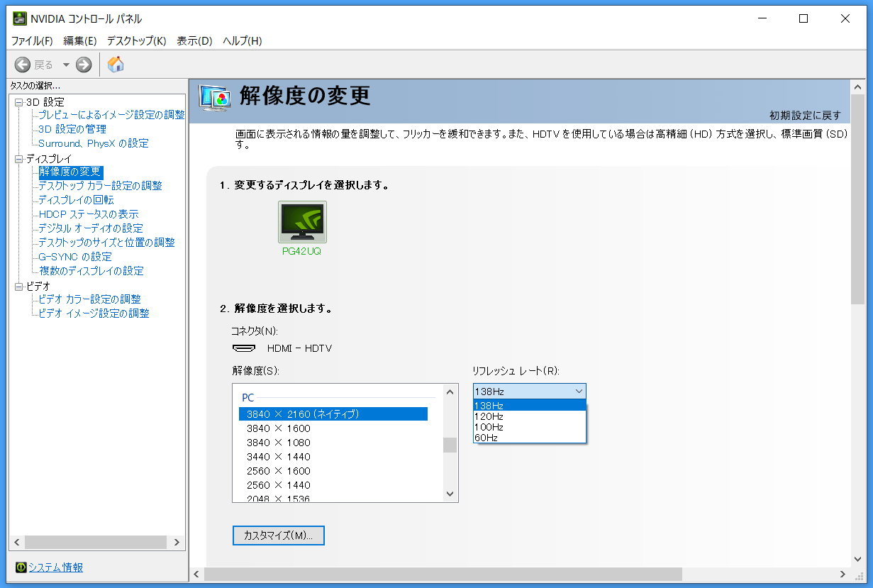Open ビデオ カラー設定の調整

click(89, 299)
